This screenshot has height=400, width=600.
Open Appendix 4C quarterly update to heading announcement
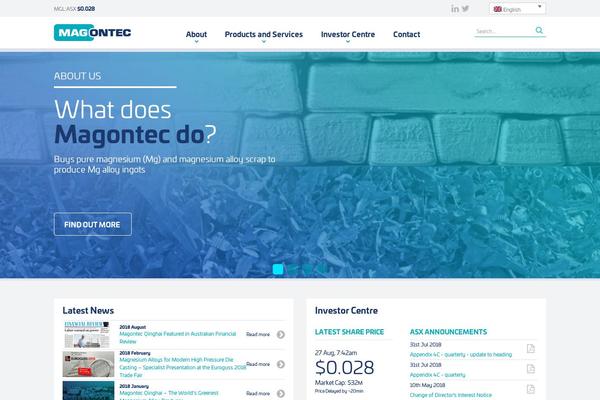461,354
